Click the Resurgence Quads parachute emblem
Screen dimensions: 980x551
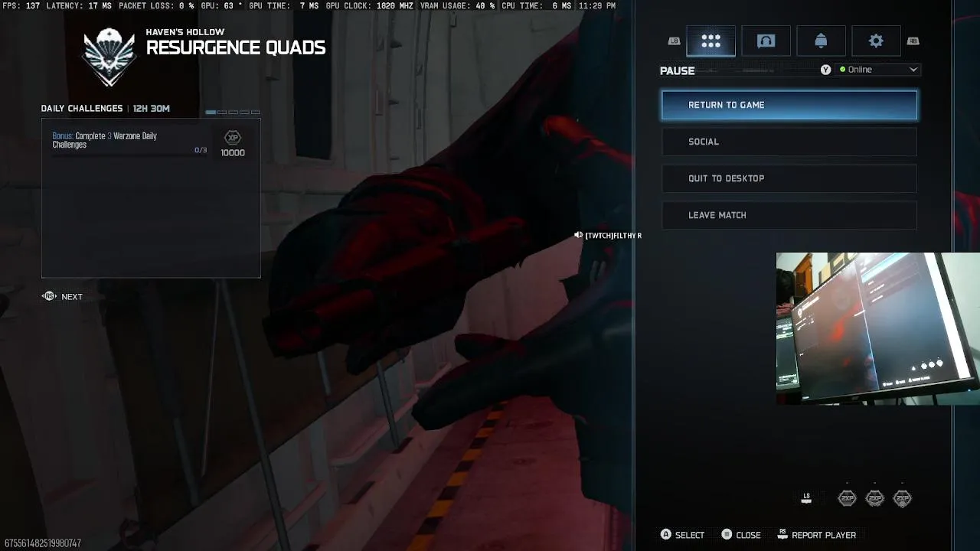tap(109, 56)
